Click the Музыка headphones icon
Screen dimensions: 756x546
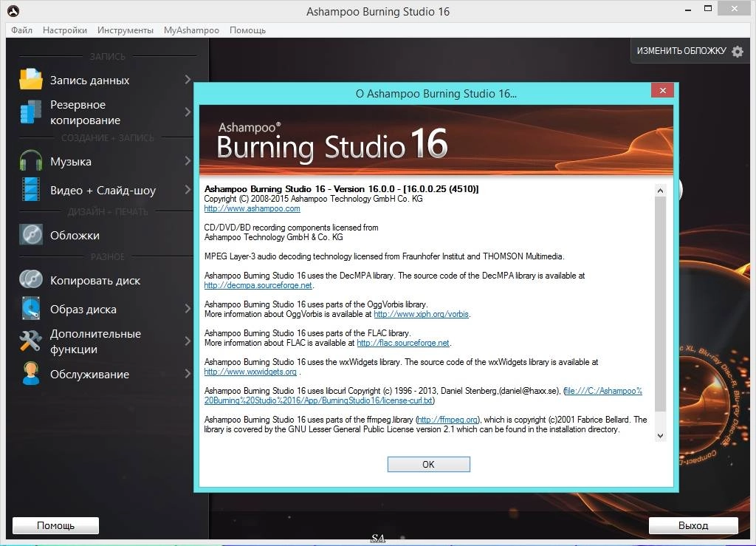click(31, 160)
